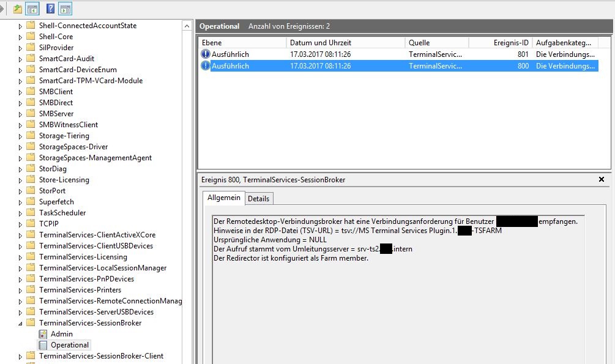Expand the TerminalServices-Licensing folder node
The image size is (615, 364).
coord(20,257)
